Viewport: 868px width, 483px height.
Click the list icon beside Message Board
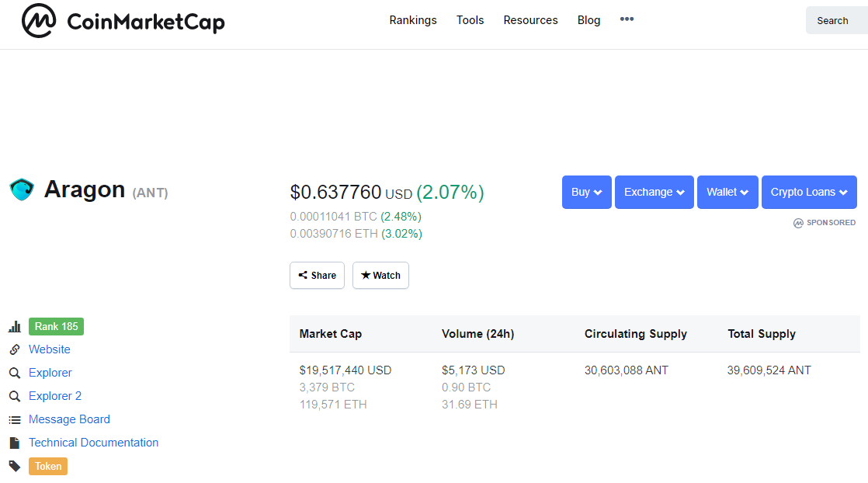pos(15,420)
